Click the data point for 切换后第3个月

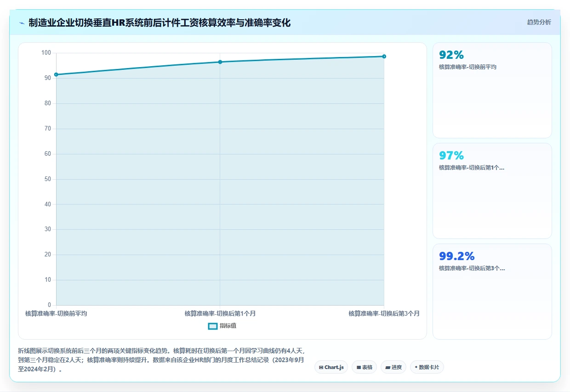click(384, 57)
